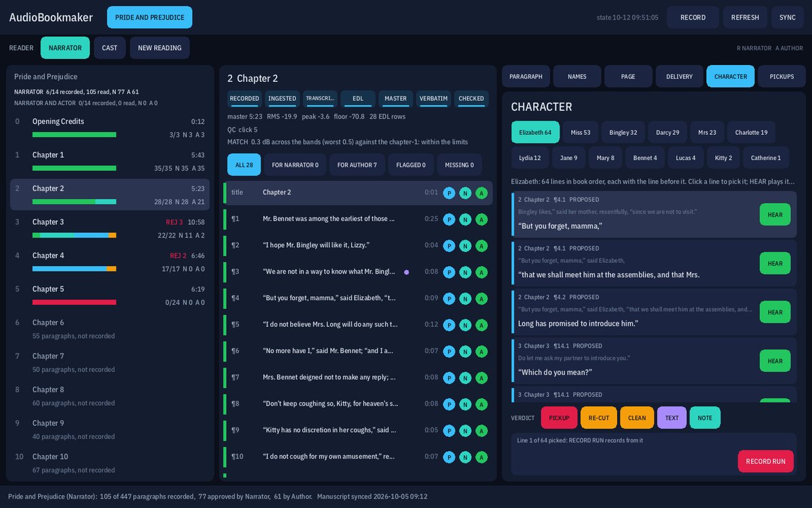Click the P badge on the ¶4 row
Screen dimensions: 812x508
pyautogui.click(x=449, y=299)
